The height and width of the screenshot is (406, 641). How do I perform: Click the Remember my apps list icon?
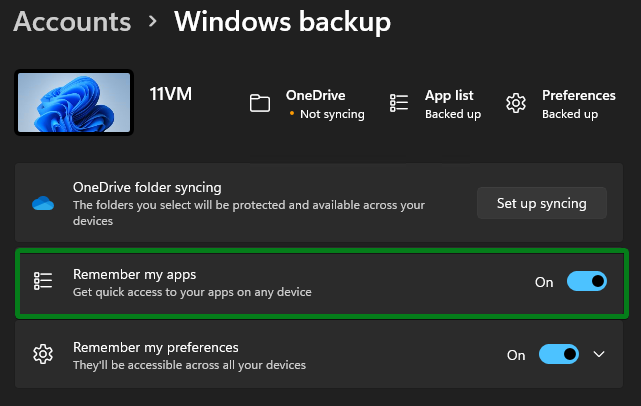tap(43, 281)
